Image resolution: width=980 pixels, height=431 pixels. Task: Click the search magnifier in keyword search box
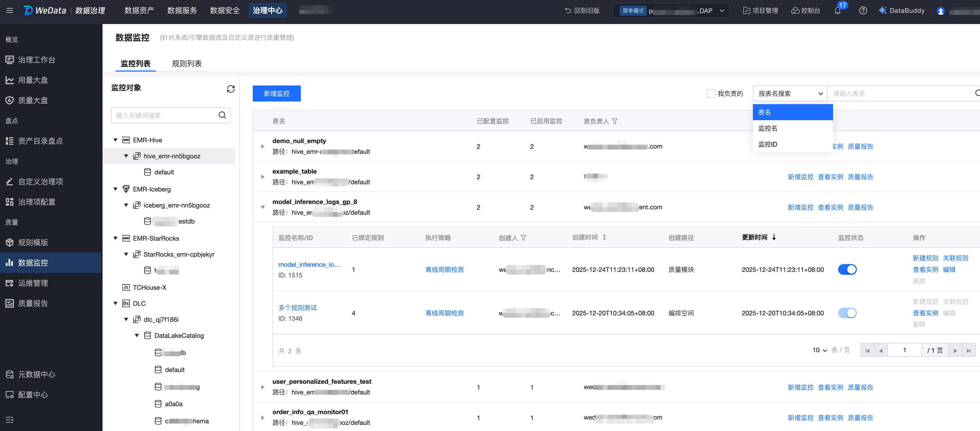click(222, 115)
